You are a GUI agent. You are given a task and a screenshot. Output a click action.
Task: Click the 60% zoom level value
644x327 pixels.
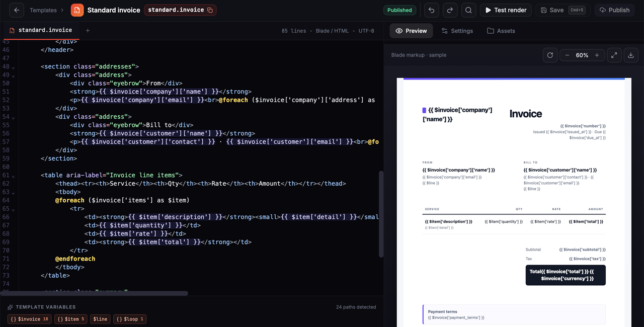[582, 55]
